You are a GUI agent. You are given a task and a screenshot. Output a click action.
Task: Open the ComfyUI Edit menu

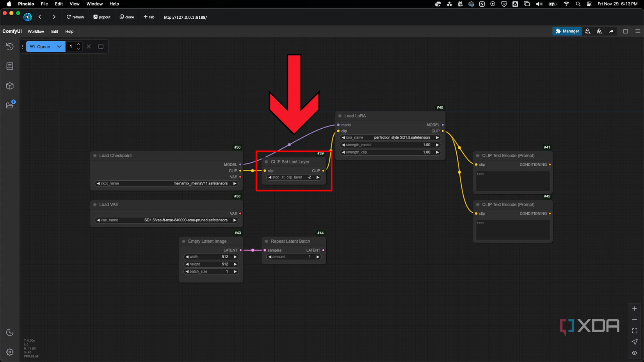(x=54, y=31)
